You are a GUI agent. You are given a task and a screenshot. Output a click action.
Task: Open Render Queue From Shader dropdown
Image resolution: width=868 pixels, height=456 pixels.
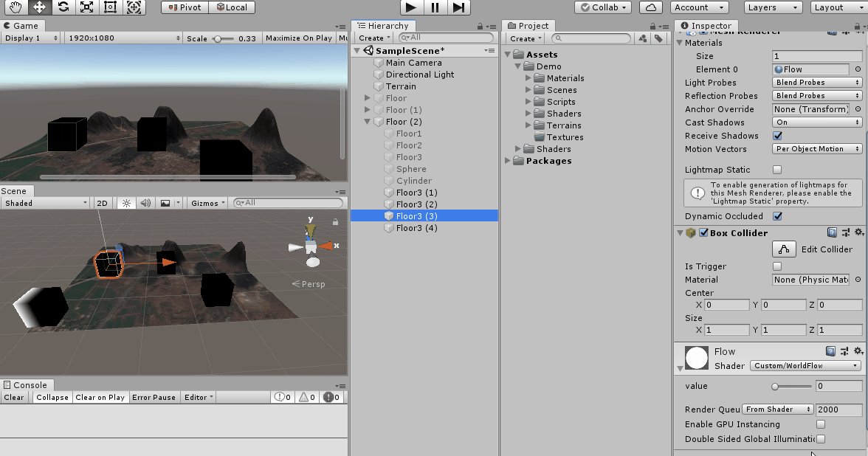pos(777,410)
